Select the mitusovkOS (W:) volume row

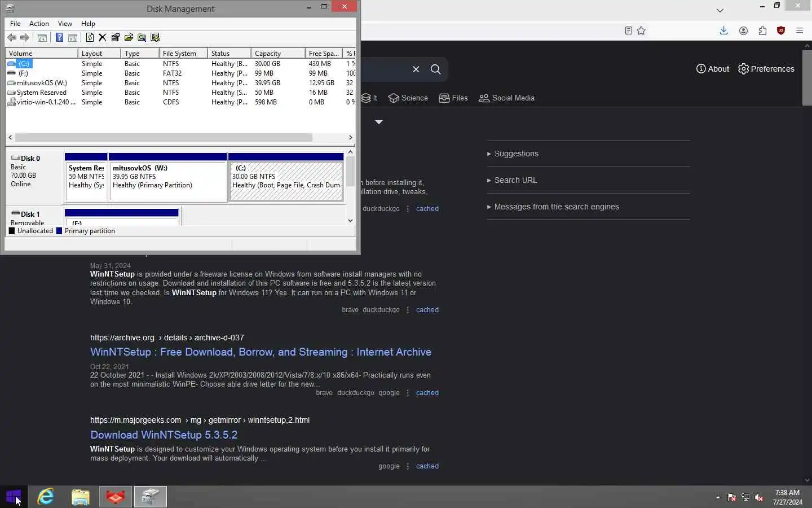point(180,83)
